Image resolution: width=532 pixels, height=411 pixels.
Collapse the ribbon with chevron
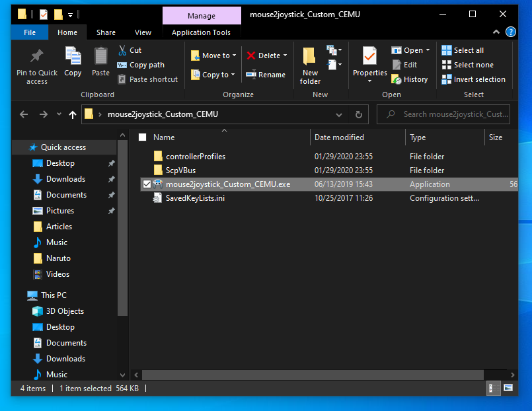tap(496, 32)
